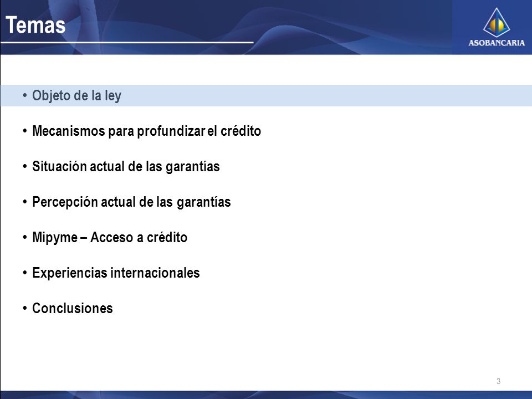Select the 'Mipyme – Acceso a crédito' line

[x=110, y=238]
